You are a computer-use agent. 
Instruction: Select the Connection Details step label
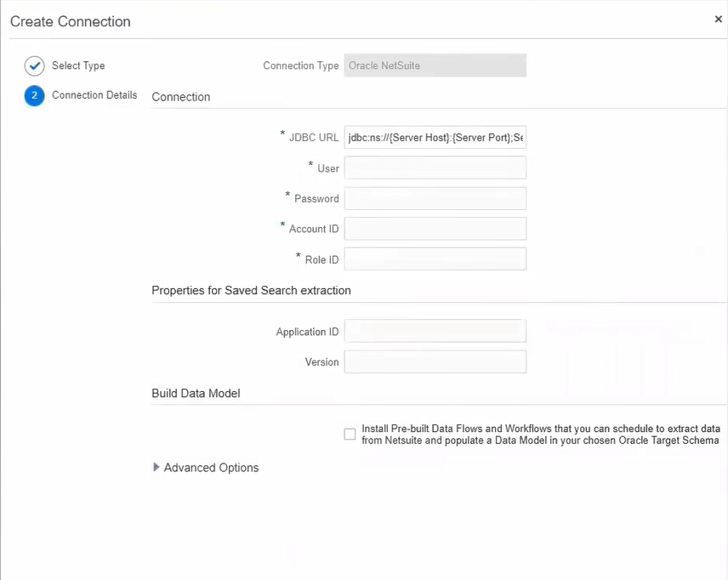tap(94, 95)
